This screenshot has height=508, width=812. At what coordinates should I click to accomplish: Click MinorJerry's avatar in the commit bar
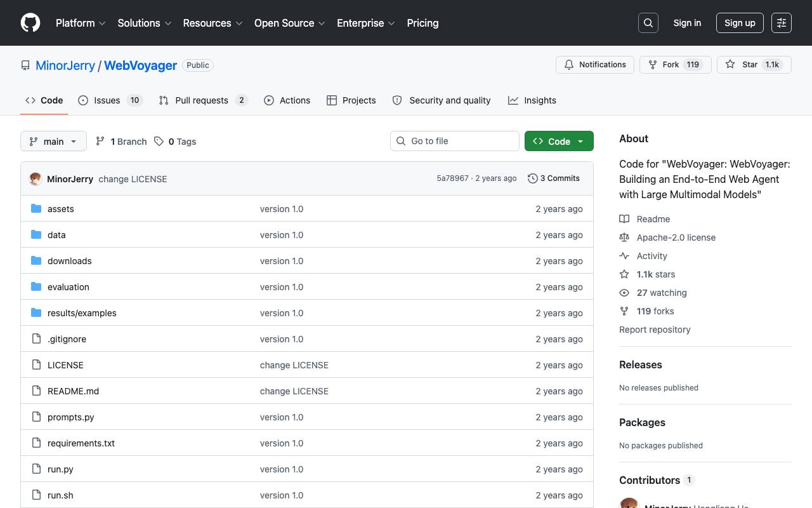[36, 179]
